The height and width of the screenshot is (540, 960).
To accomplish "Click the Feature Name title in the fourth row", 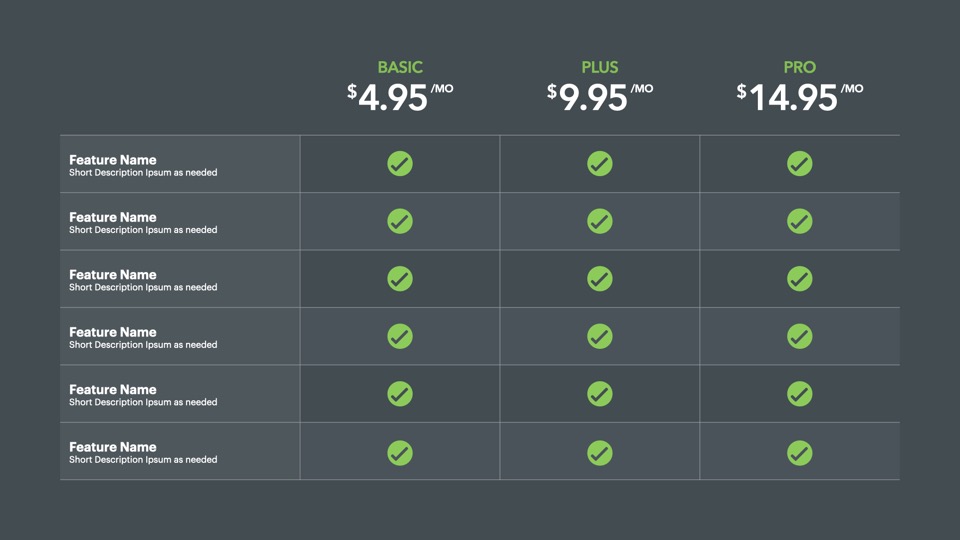I will coord(113,332).
